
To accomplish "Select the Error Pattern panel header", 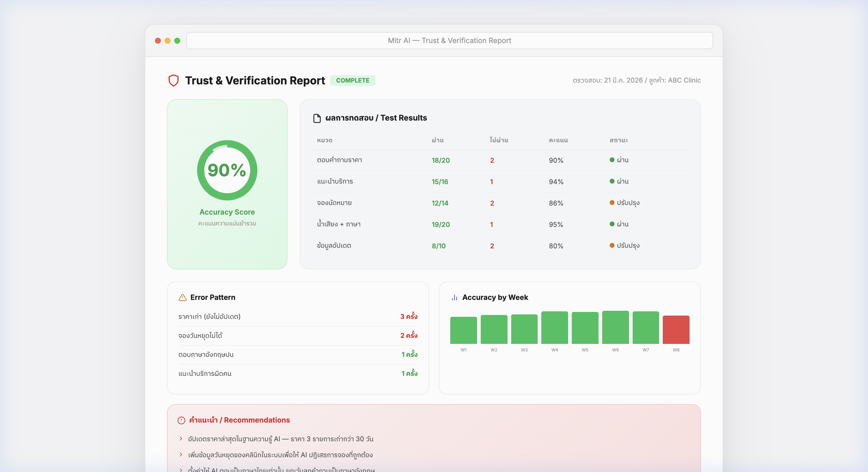I will [x=212, y=297].
